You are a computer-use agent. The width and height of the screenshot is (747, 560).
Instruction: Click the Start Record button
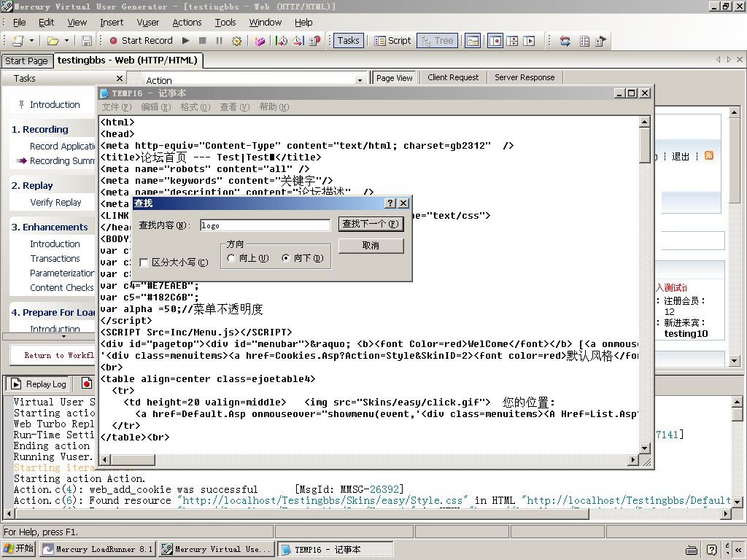[x=141, y=41]
